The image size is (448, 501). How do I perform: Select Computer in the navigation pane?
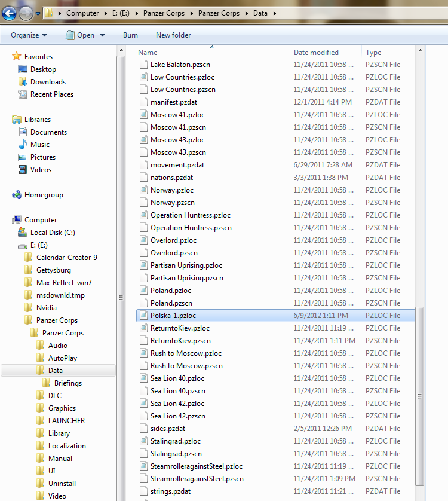tap(41, 220)
